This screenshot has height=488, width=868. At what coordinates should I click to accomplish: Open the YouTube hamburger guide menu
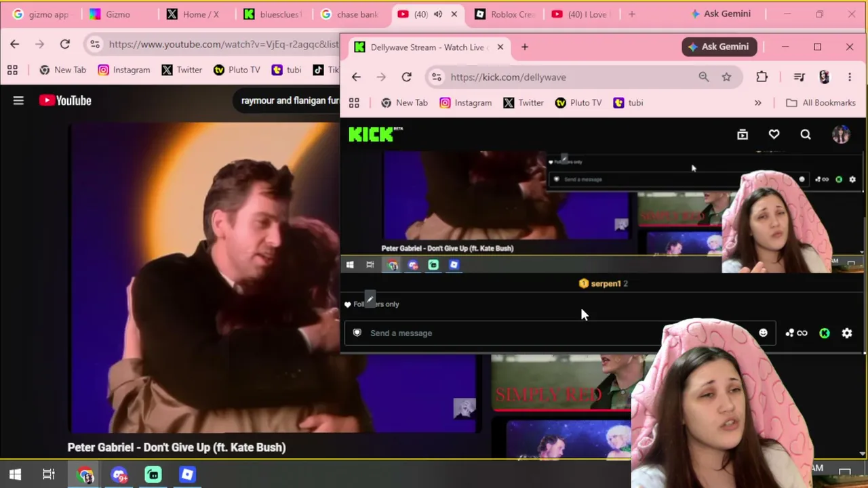pos(18,101)
